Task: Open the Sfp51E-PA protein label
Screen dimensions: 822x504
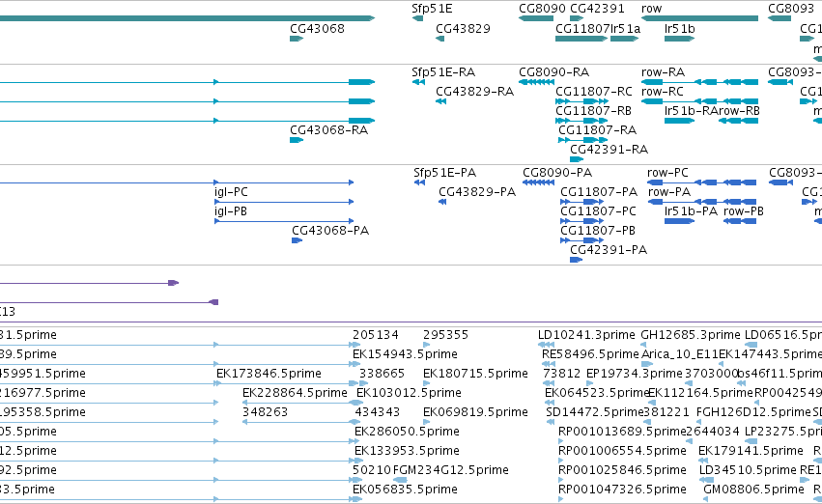Action: (x=444, y=173)
